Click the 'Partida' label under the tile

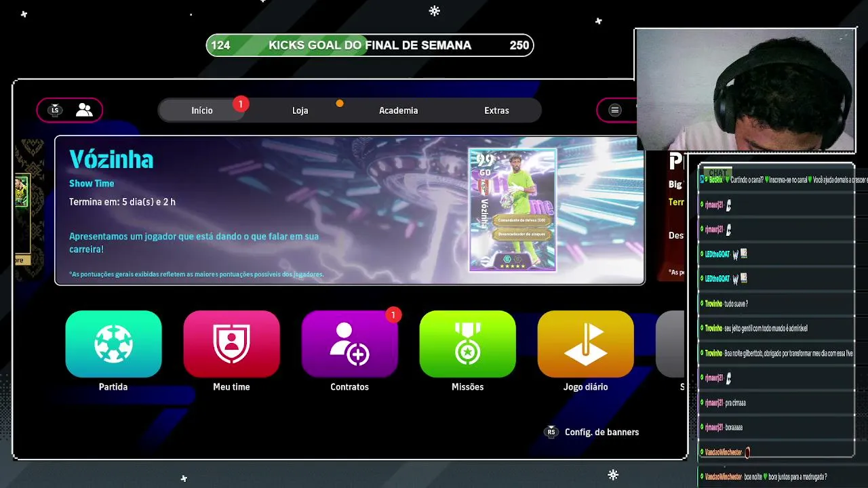click(113, 387)
